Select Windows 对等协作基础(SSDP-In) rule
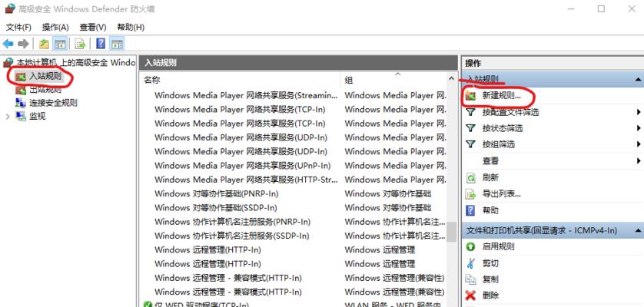This screenshot has height=307, width=644. (216, 207)
